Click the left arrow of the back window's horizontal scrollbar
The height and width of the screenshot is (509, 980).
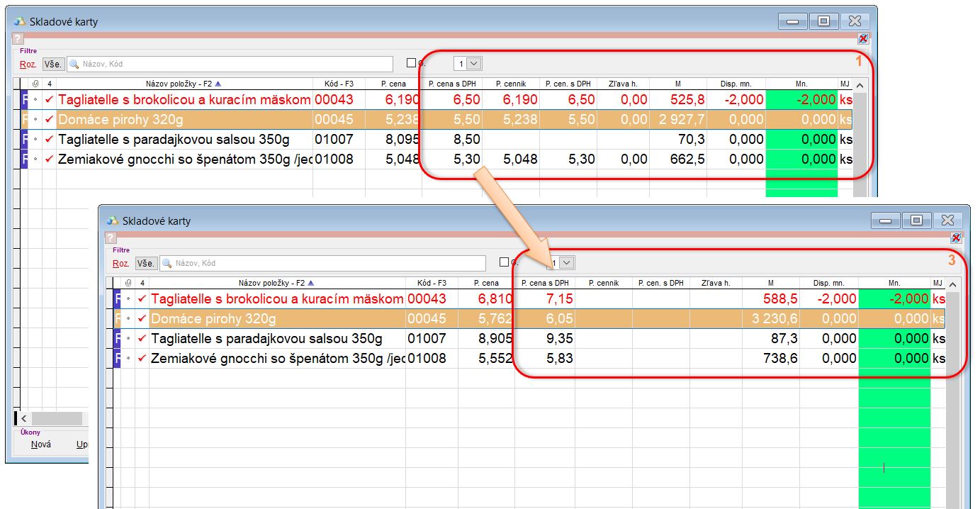(23, 418)
